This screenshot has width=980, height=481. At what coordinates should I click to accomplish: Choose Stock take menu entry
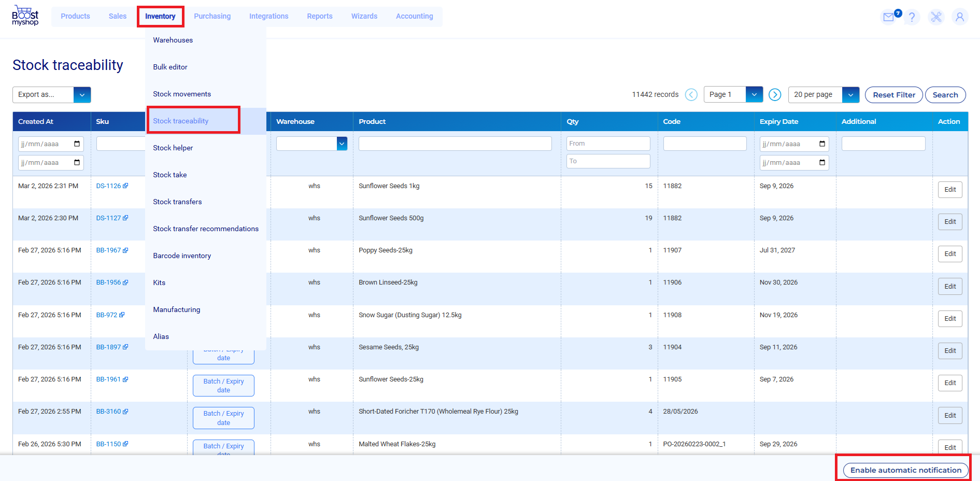[170, 175]
